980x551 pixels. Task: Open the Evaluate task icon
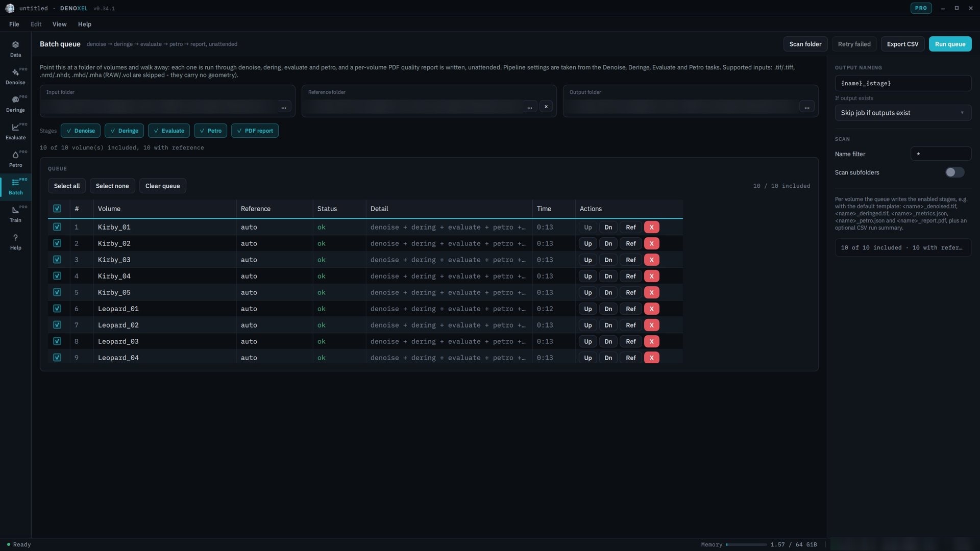(15, 132)
